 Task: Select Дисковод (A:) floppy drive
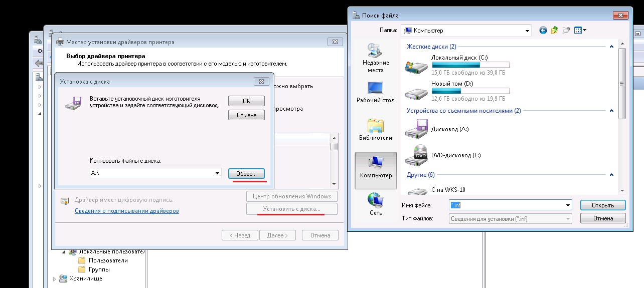449,129
